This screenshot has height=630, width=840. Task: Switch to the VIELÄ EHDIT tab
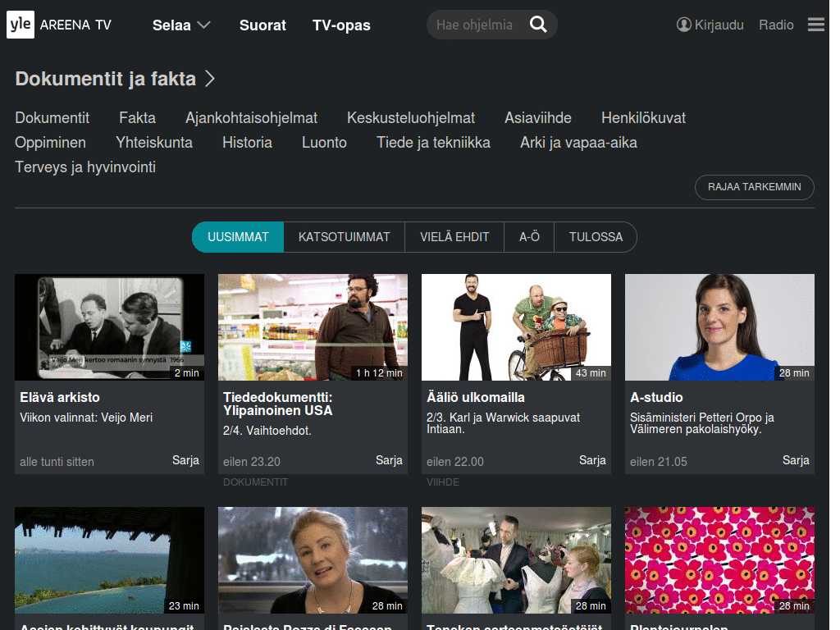pos(454,237)
